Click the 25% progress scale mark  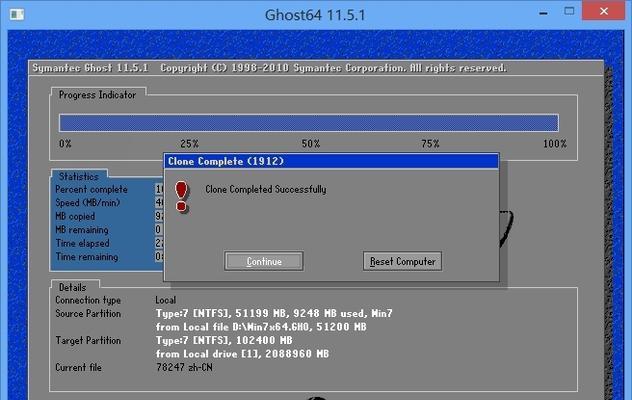(x=189, y=144)
